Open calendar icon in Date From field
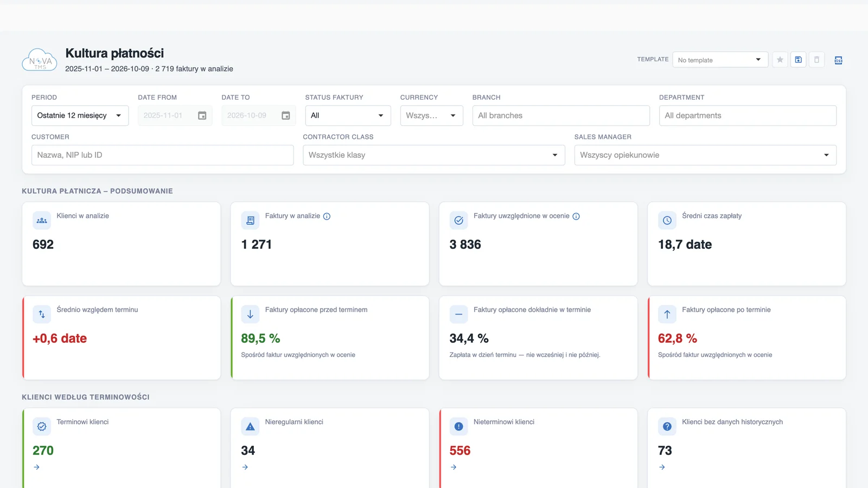868x488 pixels. tap(202, 115)
